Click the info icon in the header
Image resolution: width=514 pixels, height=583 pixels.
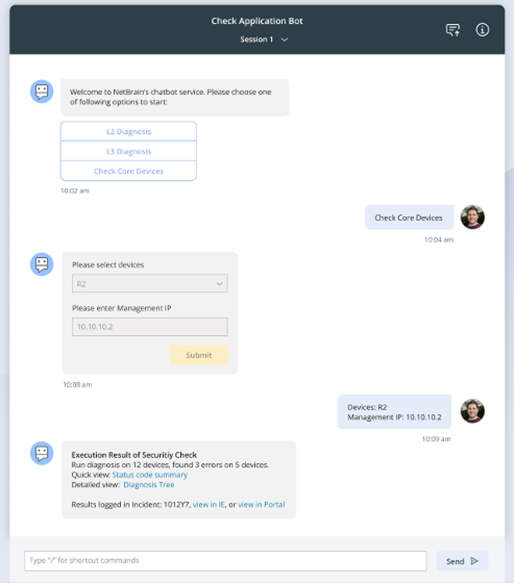coord(482,30)
